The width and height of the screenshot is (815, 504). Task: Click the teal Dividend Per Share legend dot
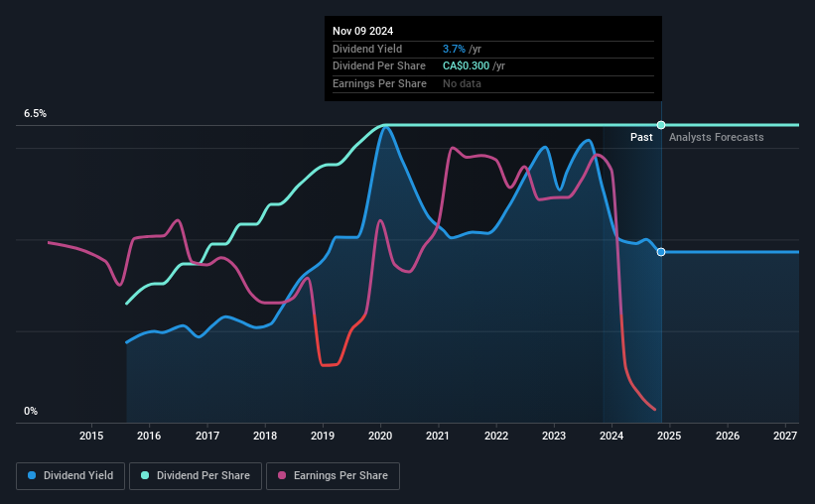[145, 475]
